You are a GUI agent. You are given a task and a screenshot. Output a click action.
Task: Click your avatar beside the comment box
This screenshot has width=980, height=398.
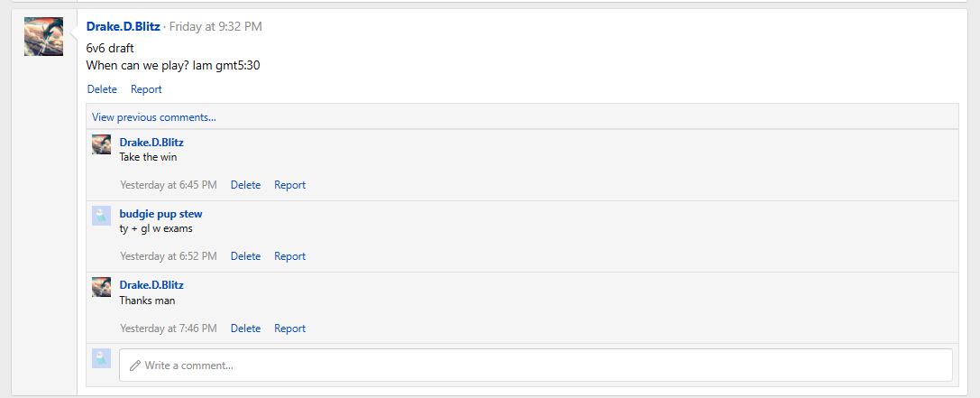(x=101, y=358)
